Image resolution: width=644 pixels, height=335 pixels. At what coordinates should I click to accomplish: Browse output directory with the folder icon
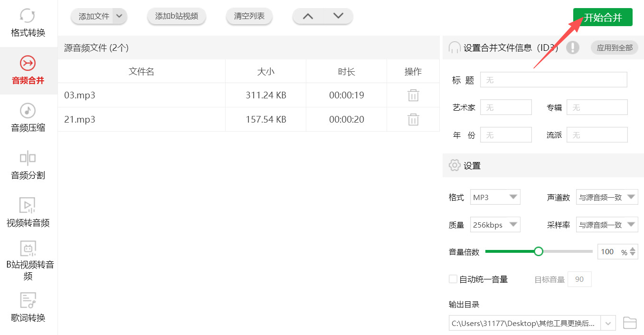pos(629,323)
